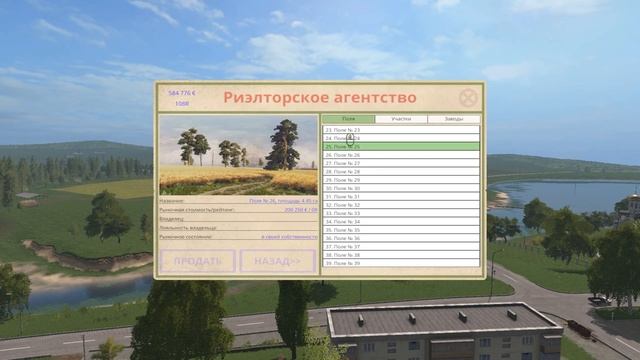
Task: Open the Участки tab
Action: (x=401, y=119)
